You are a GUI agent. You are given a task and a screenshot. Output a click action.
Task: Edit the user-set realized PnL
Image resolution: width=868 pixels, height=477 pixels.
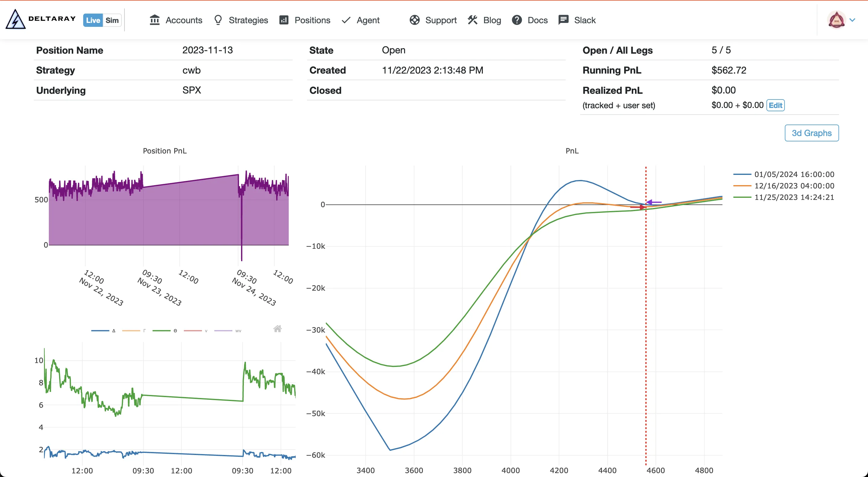pyautogui.click(x=776, y=105)
